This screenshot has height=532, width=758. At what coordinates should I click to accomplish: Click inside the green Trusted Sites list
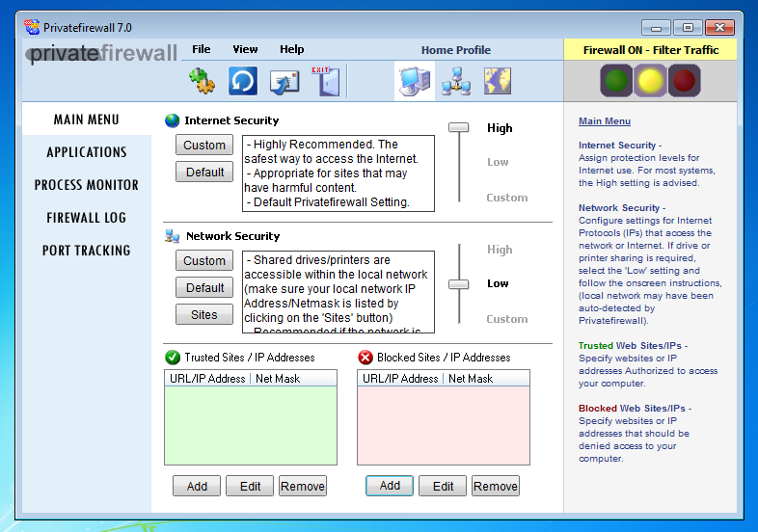[251, 425]
